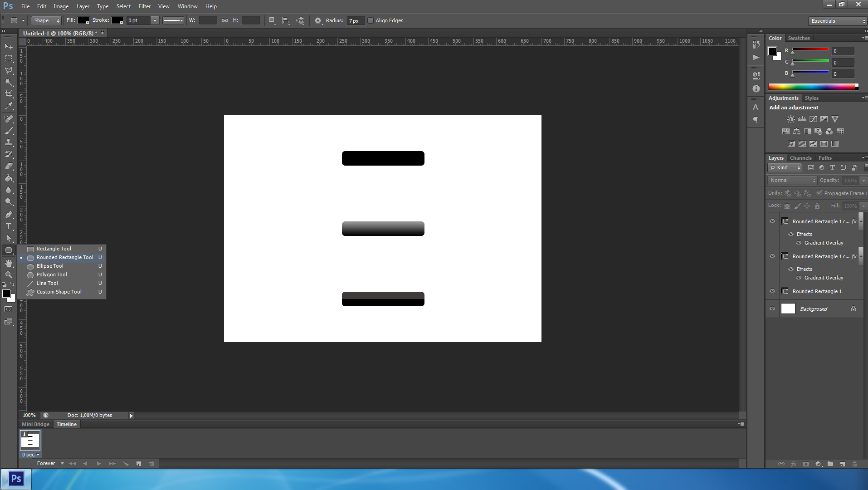Screen dimensions: 868x490
Task: Toggle Quick Mask mode
Action: click(x=9, y=309)
